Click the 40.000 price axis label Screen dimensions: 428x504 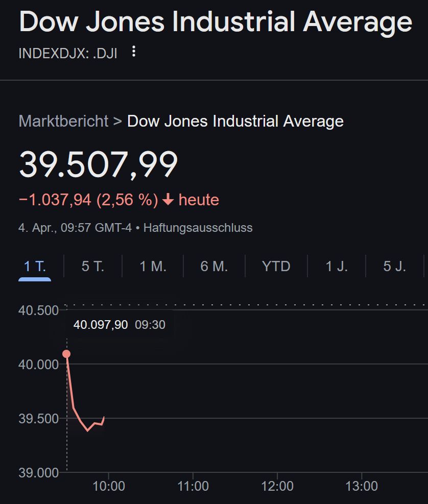(x=39, y=365)
